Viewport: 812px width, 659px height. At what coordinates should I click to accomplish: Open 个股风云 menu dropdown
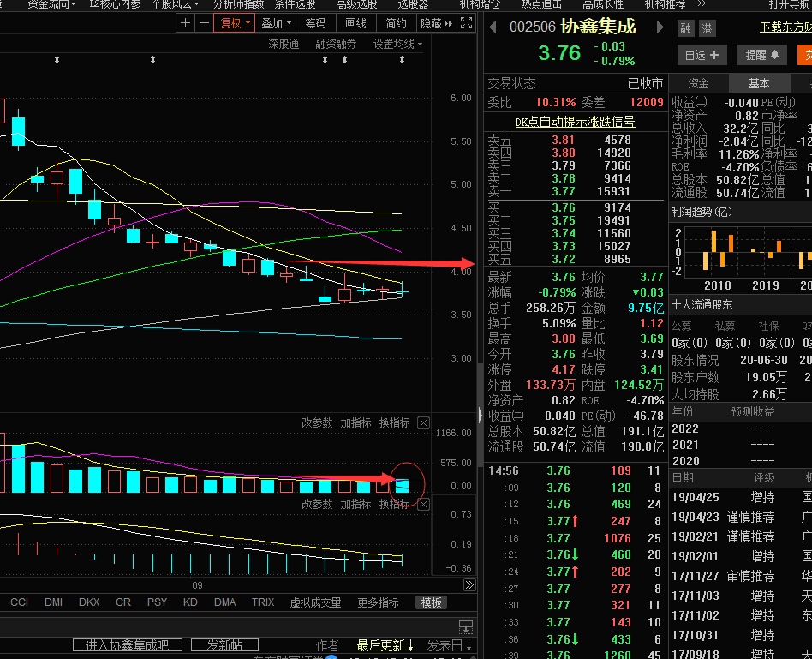tap(175, 4)
